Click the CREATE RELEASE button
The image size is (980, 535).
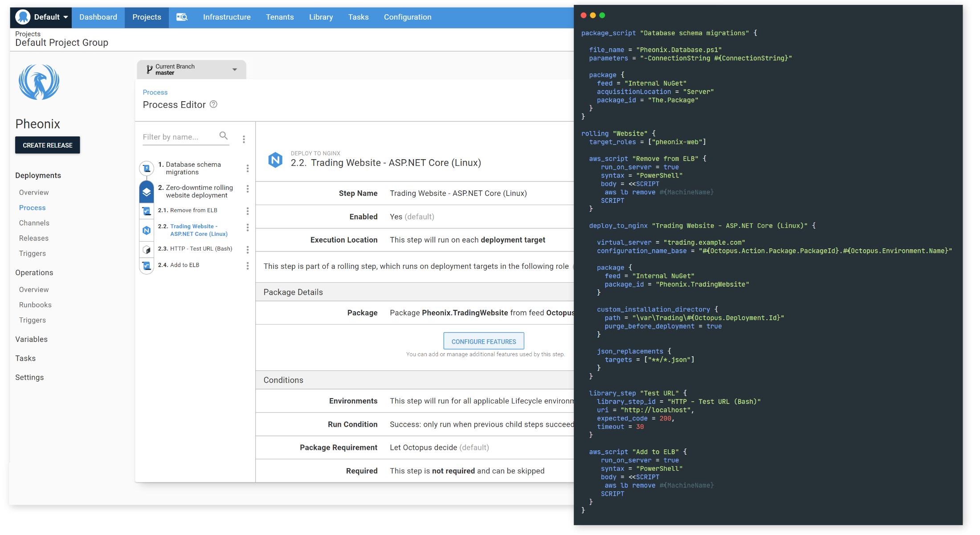point(48,145)
